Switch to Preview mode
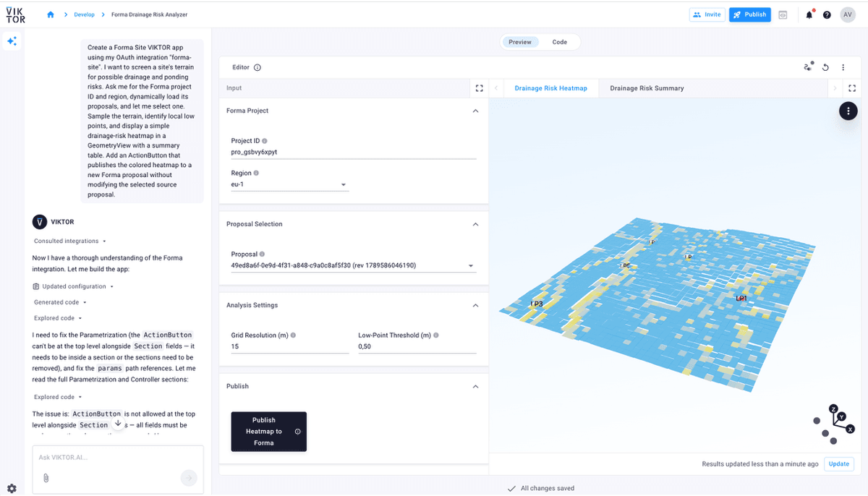Image resolution: width=868 pixels, height=496 pixels. [x=520, y=42]
